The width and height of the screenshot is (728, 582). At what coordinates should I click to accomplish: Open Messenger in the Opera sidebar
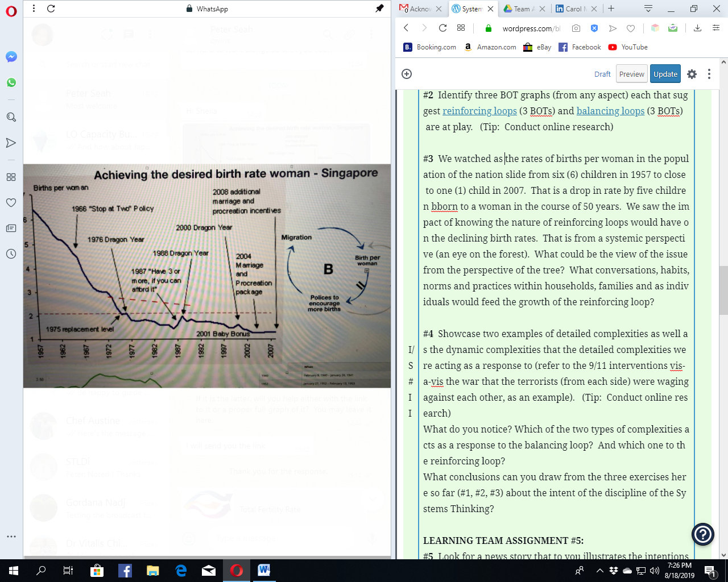click(x=11, y=57)
